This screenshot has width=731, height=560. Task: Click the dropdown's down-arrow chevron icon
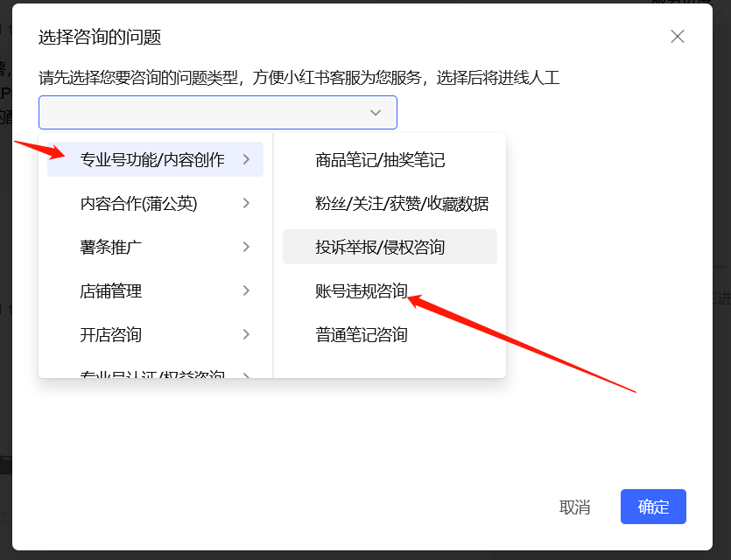pyautogui.click(x=376, y=112)
